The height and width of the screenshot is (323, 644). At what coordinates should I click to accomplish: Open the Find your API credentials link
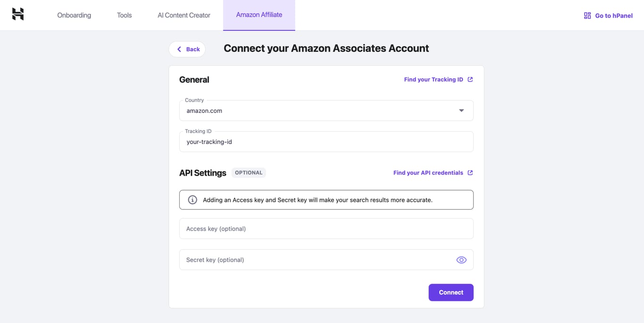tap(428, 172)
